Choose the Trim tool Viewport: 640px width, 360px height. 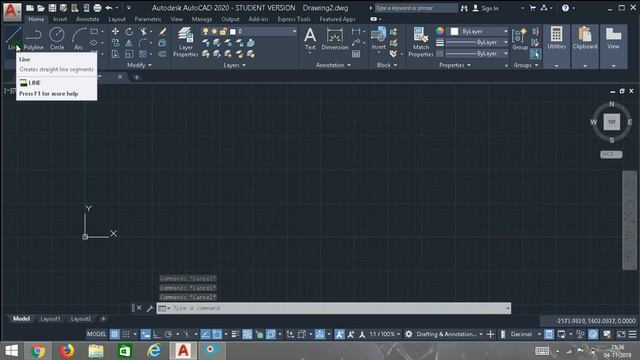click(144, 31)
